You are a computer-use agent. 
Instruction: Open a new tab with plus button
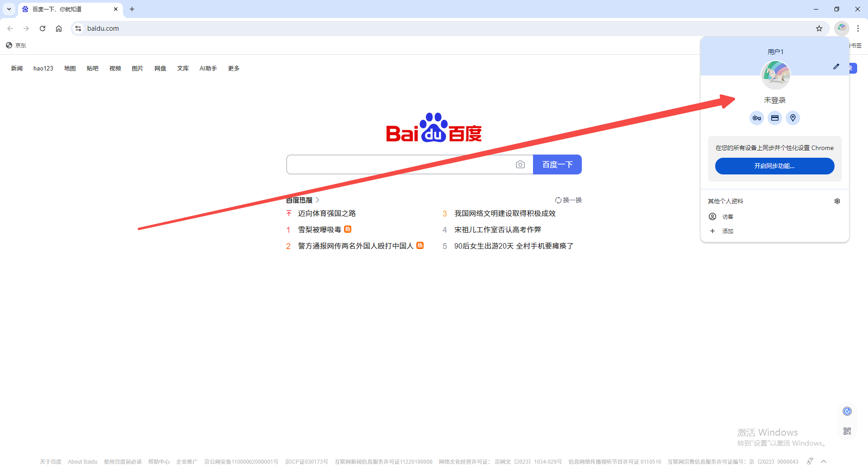pos(132,9)
